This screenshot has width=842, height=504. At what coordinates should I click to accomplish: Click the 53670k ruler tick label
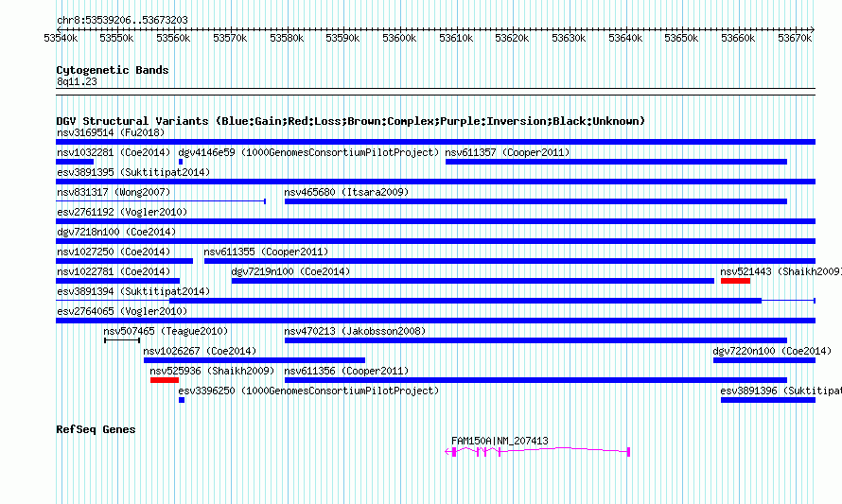click(x=795, y=38)
